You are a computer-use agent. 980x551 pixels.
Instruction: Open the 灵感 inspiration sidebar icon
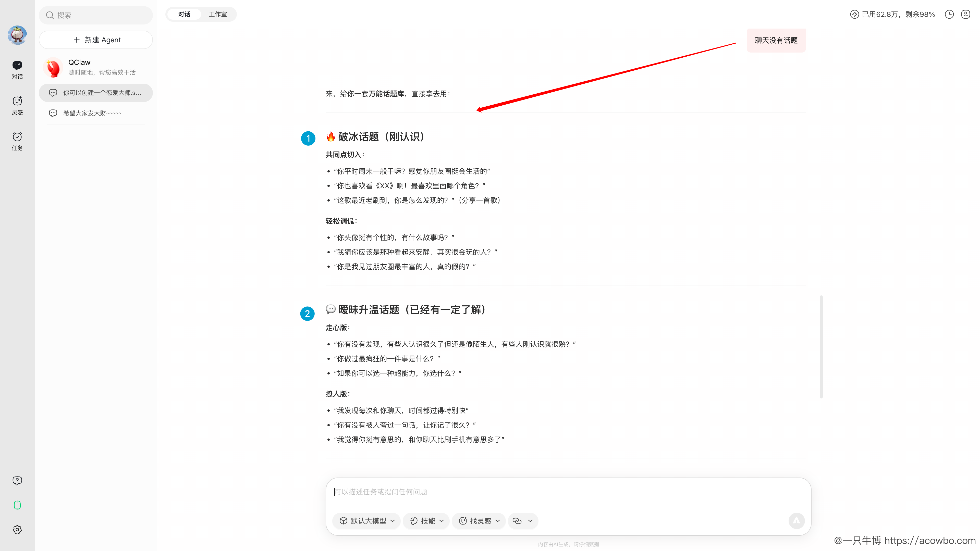pos(17,105)
